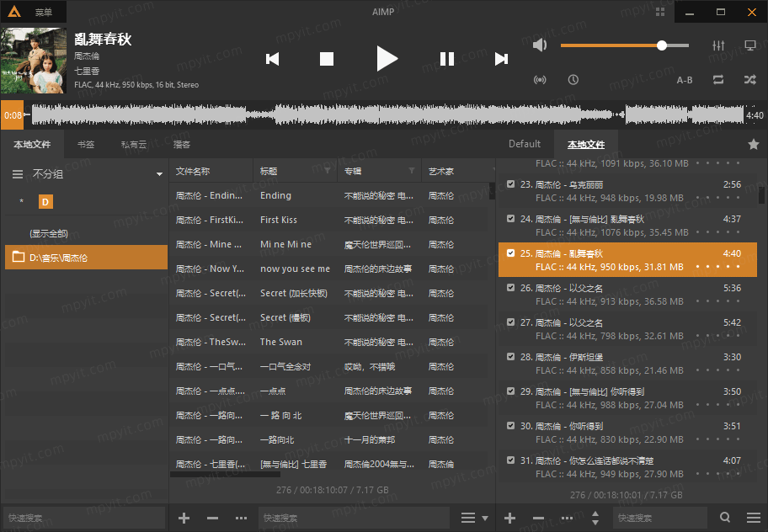This screenshot has width=768, height=532.
Task: Switch to the 播客 tab
Action: pos(182,145)
